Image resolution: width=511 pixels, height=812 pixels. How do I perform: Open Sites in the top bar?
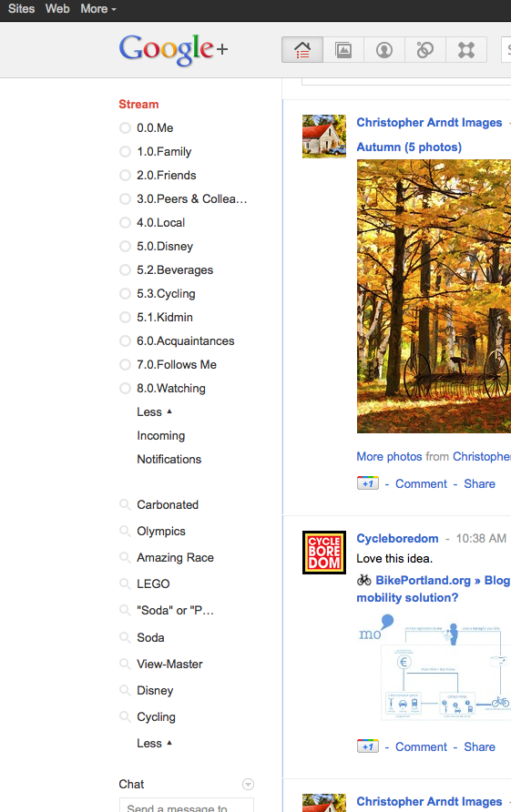[x=21, y=9]
